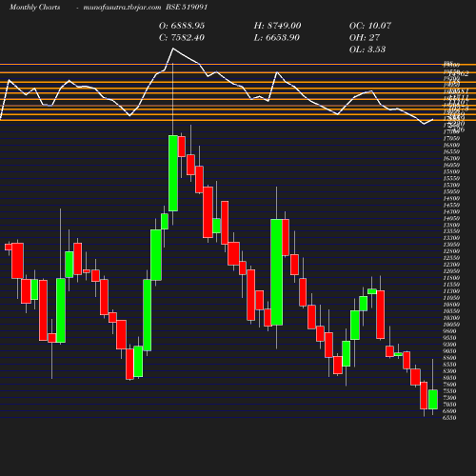This screenshot has width=476, height=476.
Task: Click the 16800 price axis label
Action: click(x=451, y=145)
